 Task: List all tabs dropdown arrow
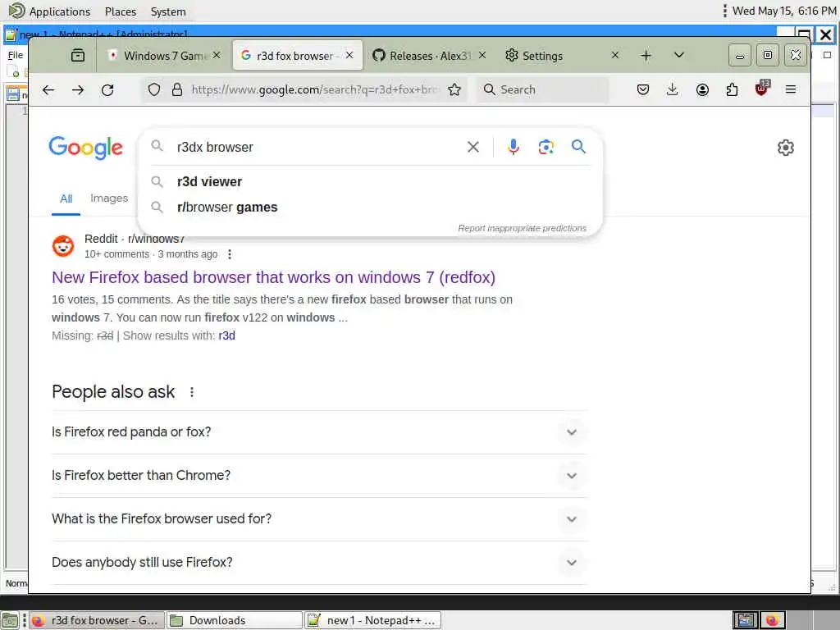point(678,55)
